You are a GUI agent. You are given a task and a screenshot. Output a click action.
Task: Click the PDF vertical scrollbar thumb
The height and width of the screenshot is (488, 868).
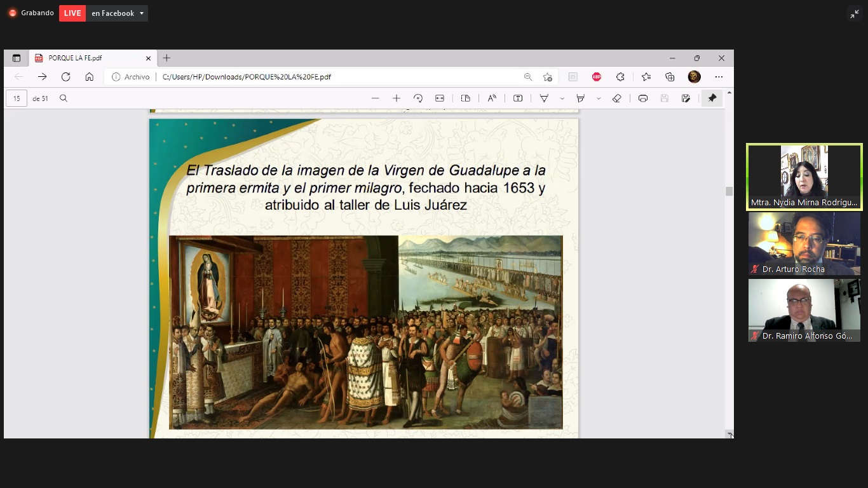(x=729, y=191)
